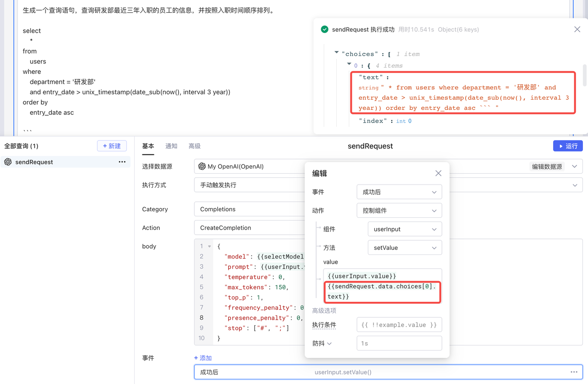Click the 全部查询 (1) heading
Screen dimensions: 588x384
pyautogui.click(x=21, y=146)
